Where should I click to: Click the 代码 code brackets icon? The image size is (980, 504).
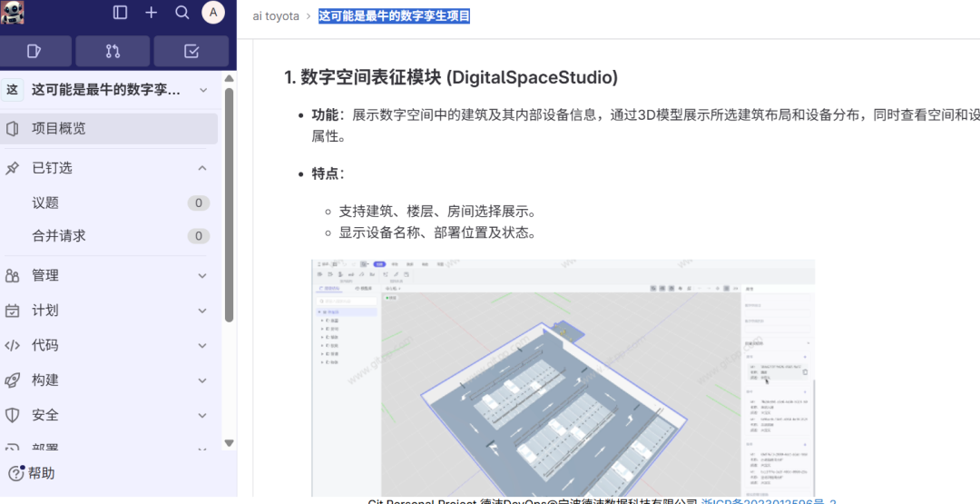[x=12, y=345]
